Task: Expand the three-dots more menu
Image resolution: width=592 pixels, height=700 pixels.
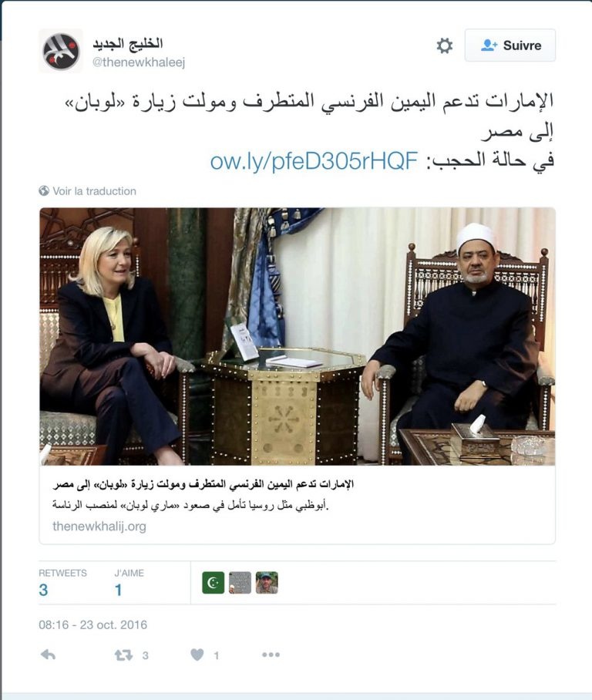Action: (x=271, y=655)
